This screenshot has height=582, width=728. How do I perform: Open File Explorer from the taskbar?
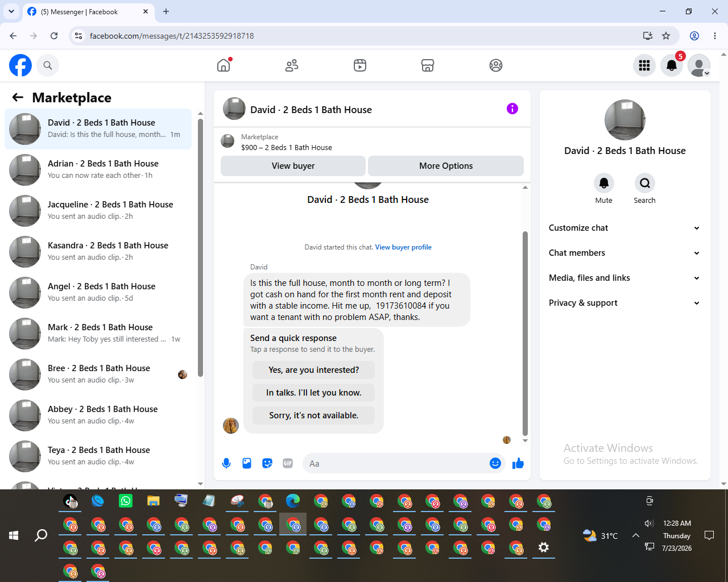[x=154, y=501]
